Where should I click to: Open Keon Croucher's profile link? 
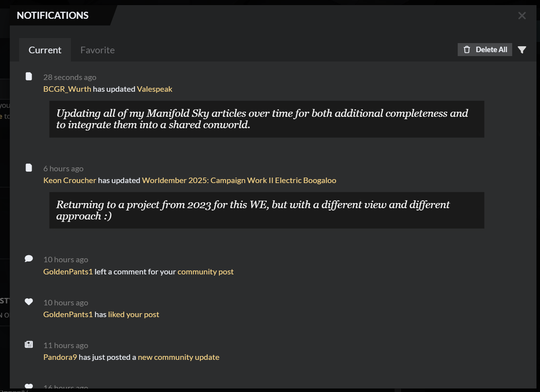coord(70,180)
